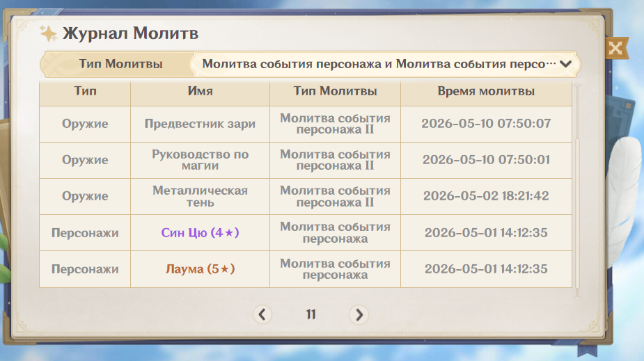
Task: Go to the previous page arrow
Action: pyautogui.click(x=262, y=314)
